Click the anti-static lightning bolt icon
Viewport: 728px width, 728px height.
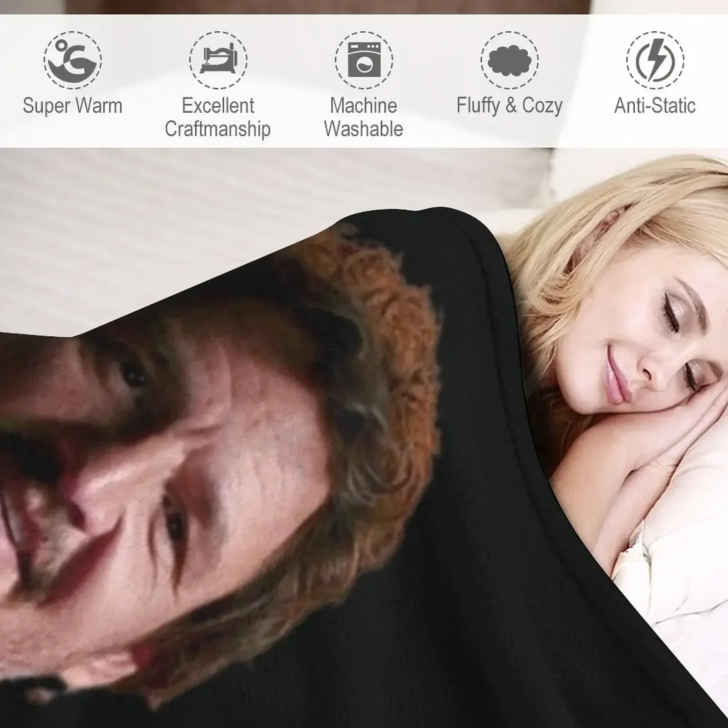coord(655,60)
